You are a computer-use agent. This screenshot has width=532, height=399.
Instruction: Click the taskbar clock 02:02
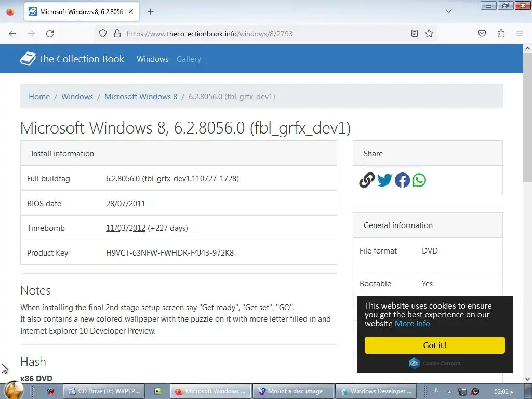(503, 392)
